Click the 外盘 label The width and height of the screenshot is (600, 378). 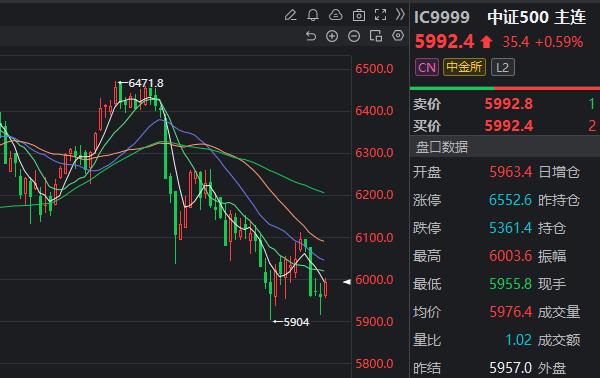click(552, 368)
